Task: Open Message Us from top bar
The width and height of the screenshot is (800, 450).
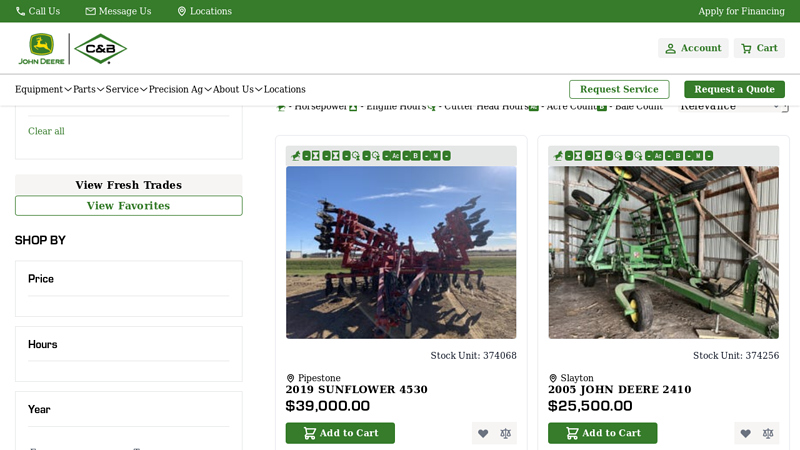Action: tap(118, 11)
